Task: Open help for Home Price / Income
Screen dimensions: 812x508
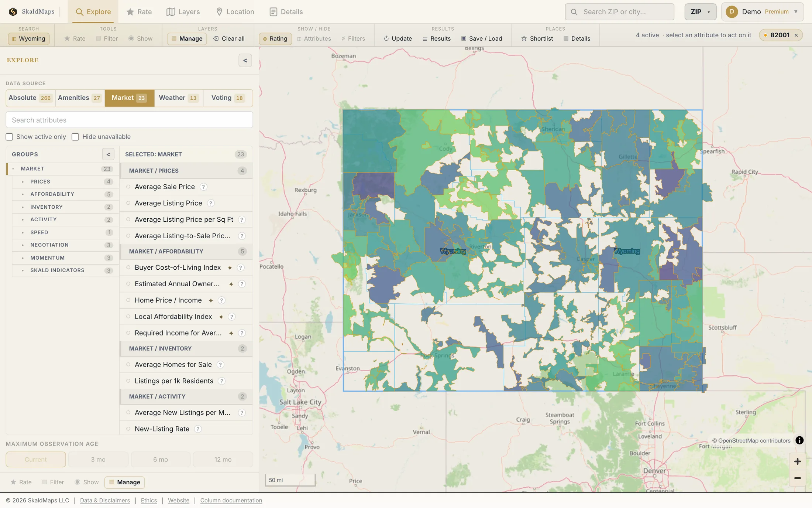Action: (221, 300)
